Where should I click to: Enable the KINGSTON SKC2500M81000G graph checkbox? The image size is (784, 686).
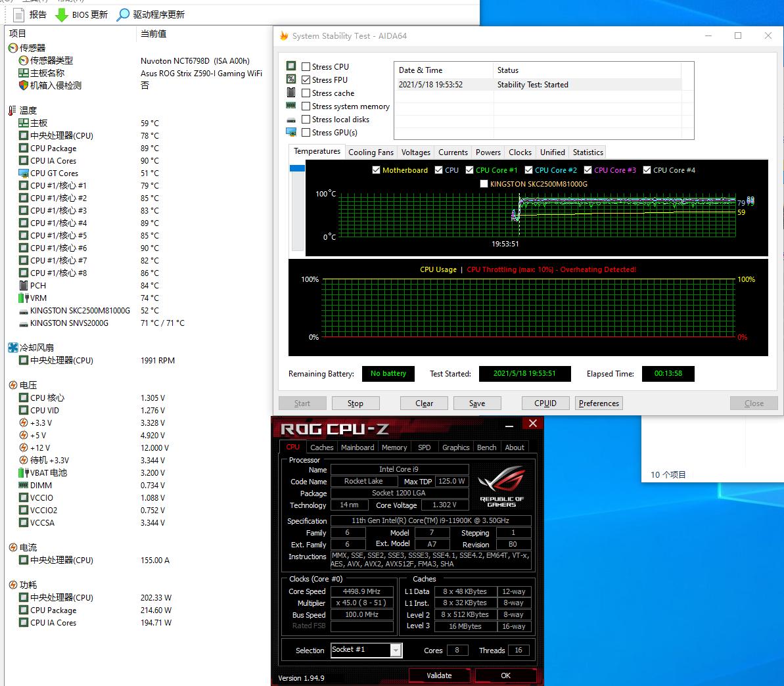(x=484, y=183)
